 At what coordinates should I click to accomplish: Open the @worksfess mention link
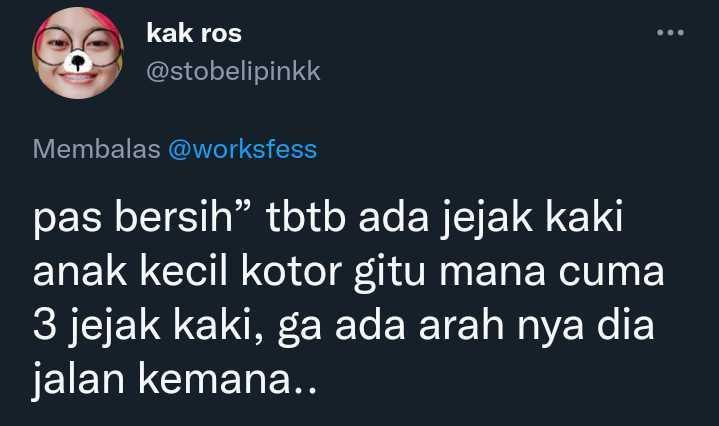pos(243,149)
